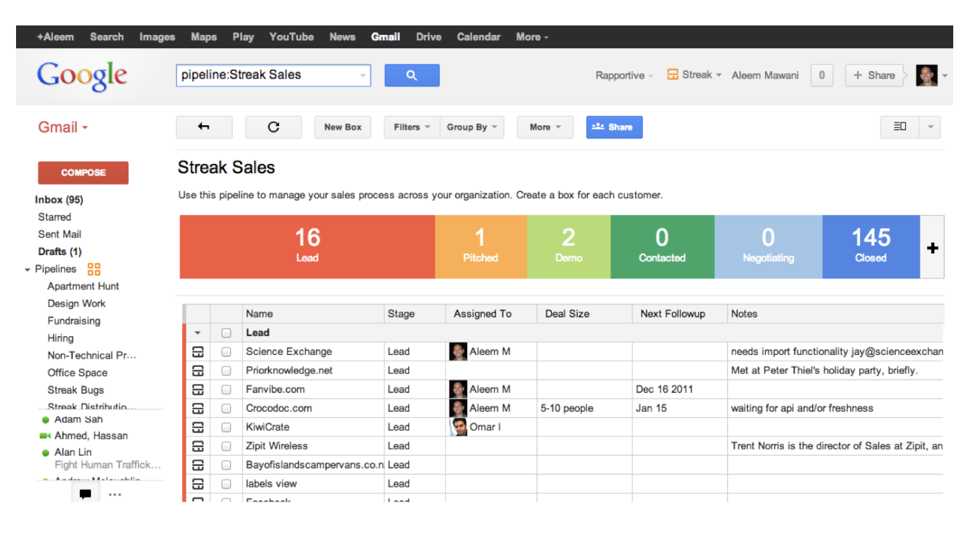Open Calendar in the Google bar
Screen dimensions: 980x537
479,37
